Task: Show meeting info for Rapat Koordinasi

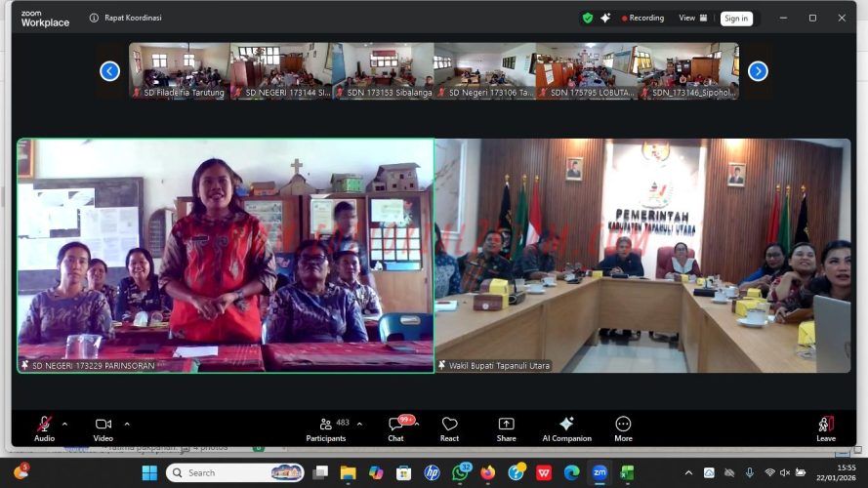Action: (x=95, y=18)
